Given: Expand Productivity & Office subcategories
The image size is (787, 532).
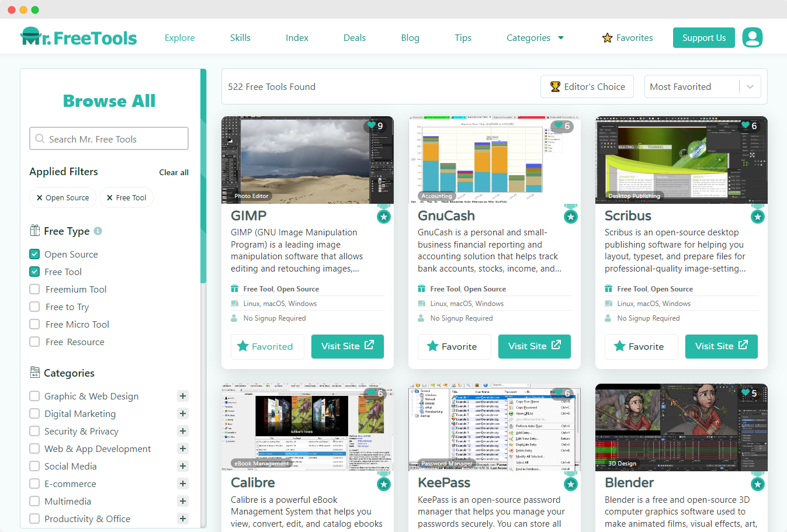Looking at the screenshot, I should click(183, 519).
